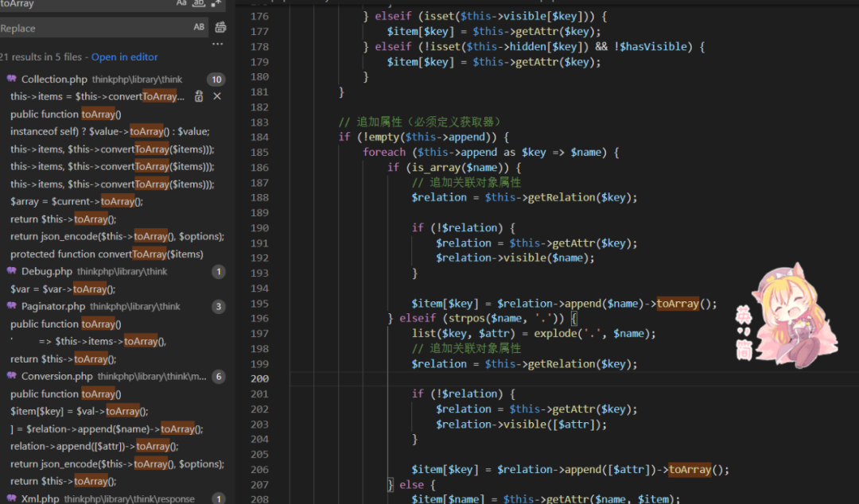Image resolution: width=859 pixels, height=504 pixels.
Task: Open 'return $this->toArray();' under Paginator.php
Action: [63, 359]
